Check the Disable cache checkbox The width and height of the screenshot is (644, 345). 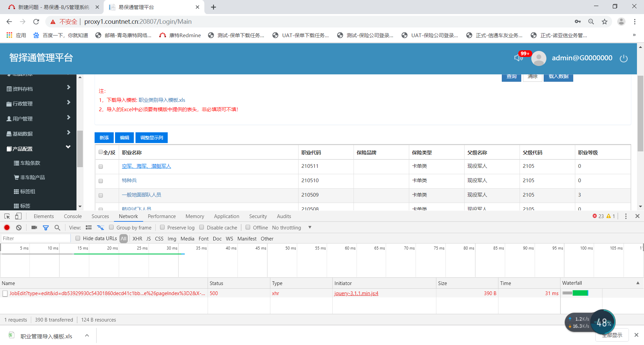[202, 227]
